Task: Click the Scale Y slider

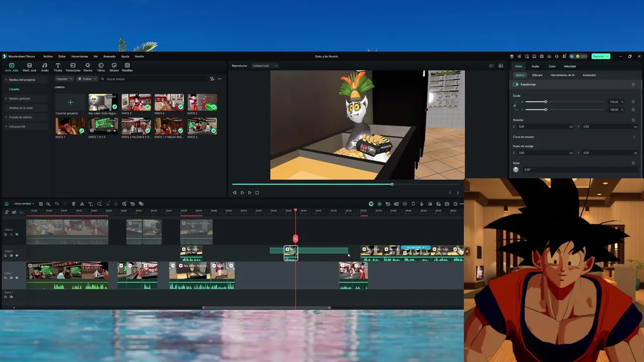Action: pos(565,110)
